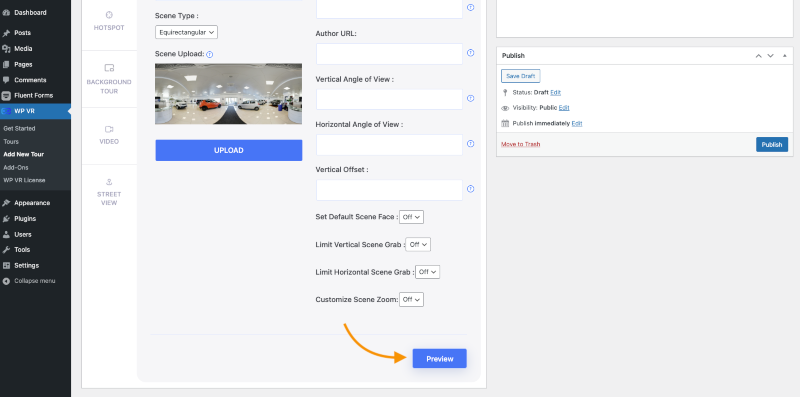
Task: Focus the Vertical Angle of View field
Action: (x=389, y=99)
